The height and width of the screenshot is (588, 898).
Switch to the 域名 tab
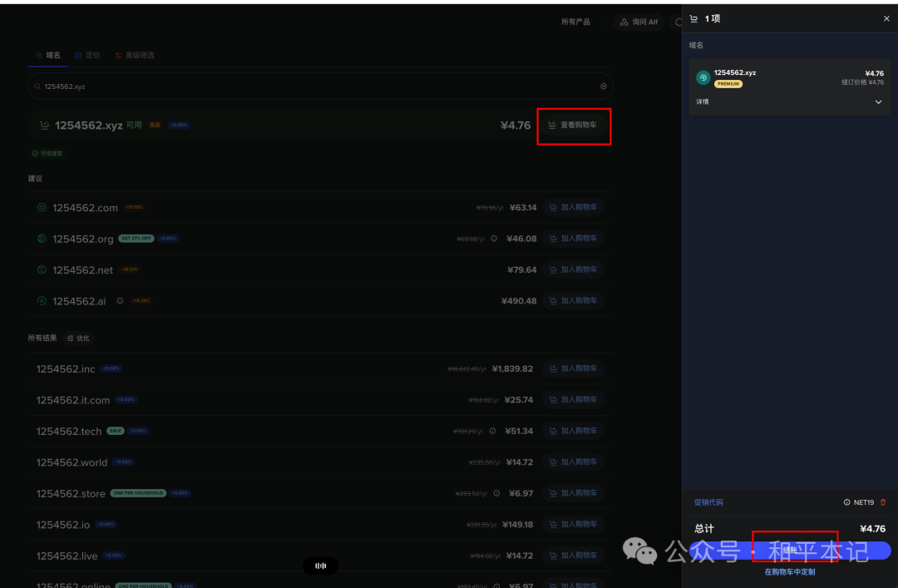point(48,55)
